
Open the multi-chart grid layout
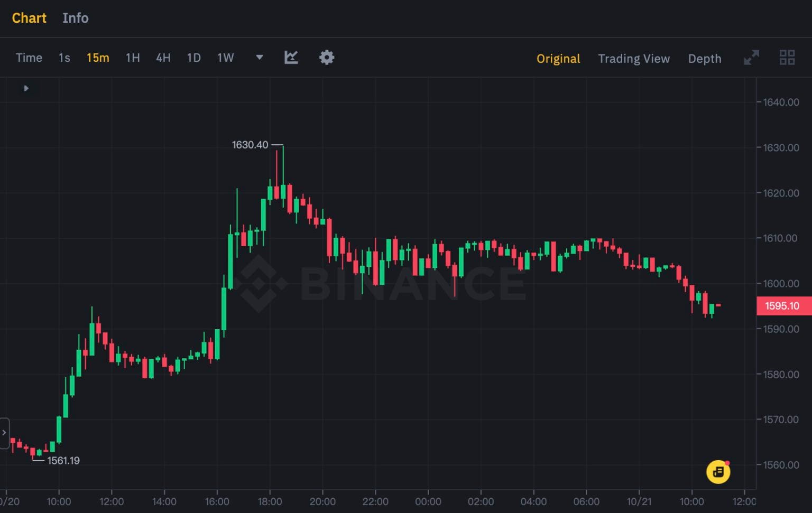tap(787, 58)
